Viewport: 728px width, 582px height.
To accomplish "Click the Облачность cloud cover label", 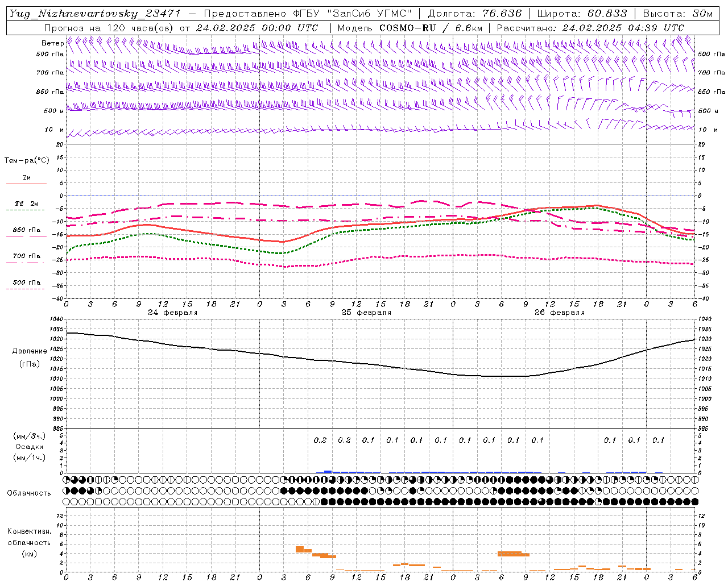I will [x=29, y=493].
